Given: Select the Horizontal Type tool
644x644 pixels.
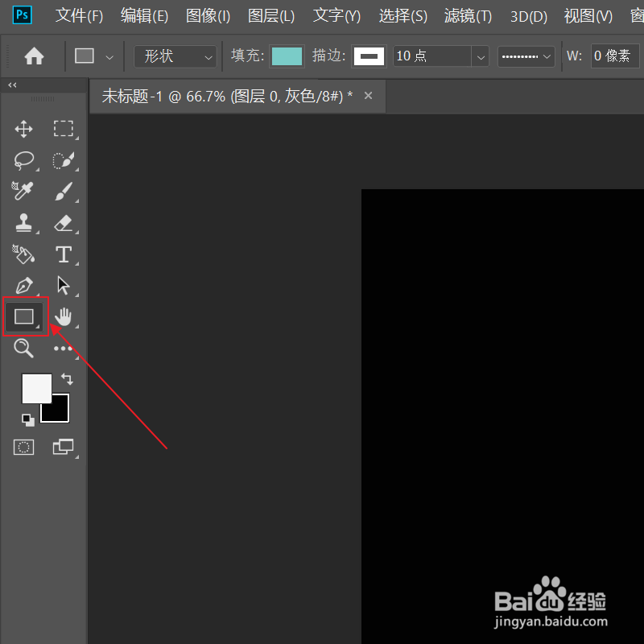Looking at the screenshot, I should click(x=64, y=254).
